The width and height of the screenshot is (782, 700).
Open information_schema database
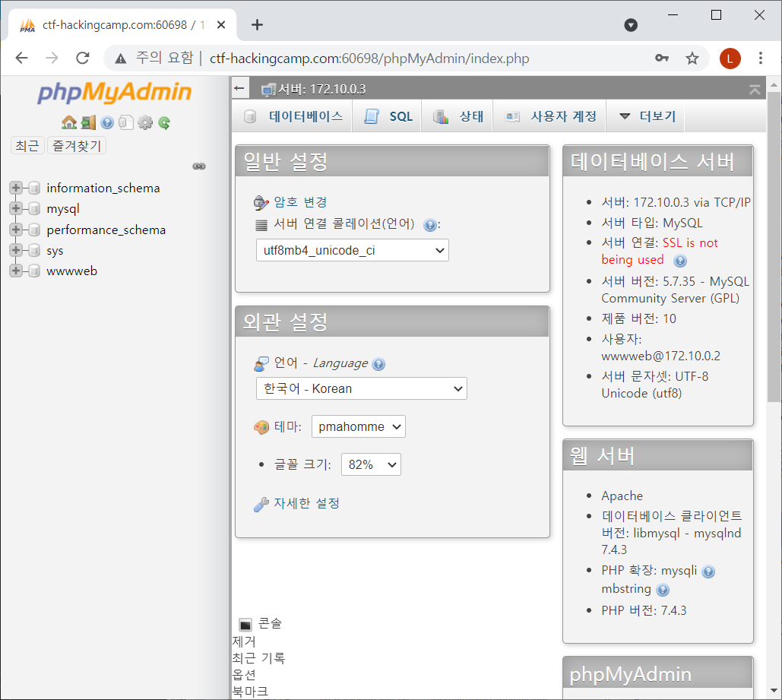pyautogui.click(x=103, y=188)
